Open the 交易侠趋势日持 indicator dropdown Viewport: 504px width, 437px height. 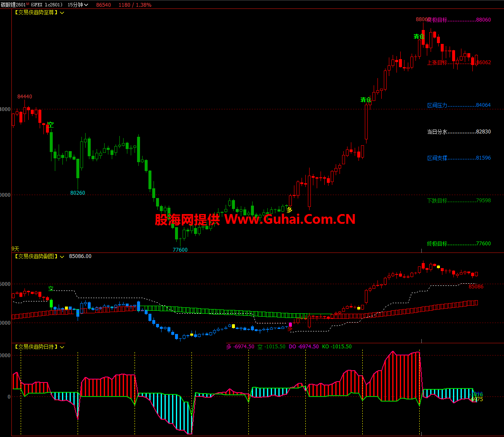tap(62, 347)
